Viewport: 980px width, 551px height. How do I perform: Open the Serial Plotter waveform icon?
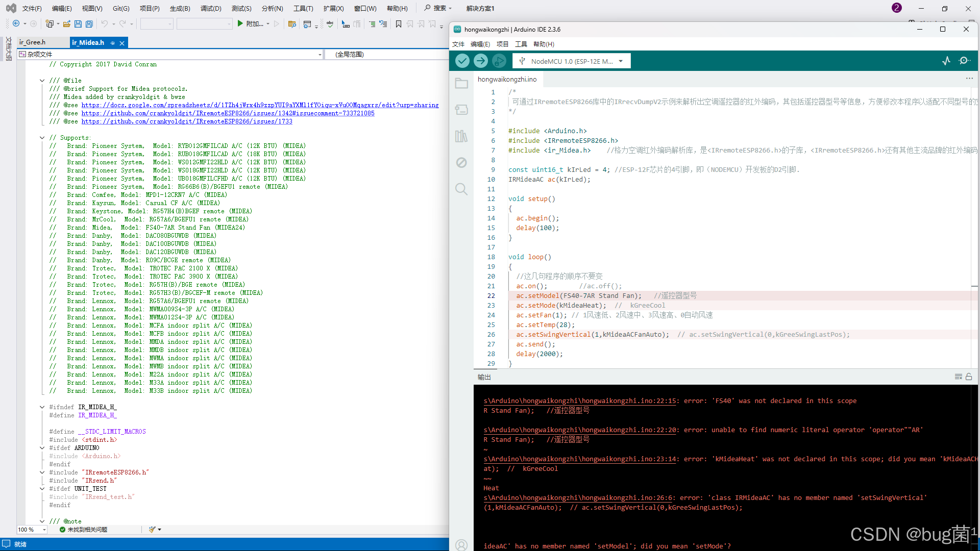[x=946, y=61]
